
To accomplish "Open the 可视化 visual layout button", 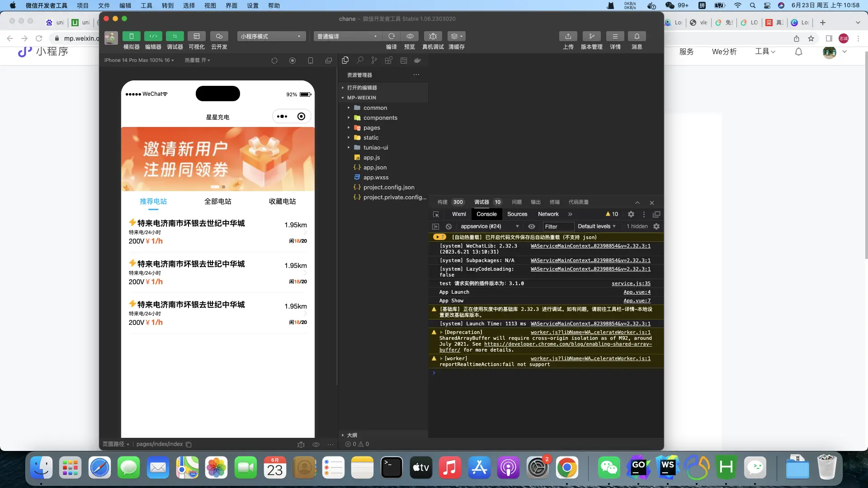I will tap(196, 36).
